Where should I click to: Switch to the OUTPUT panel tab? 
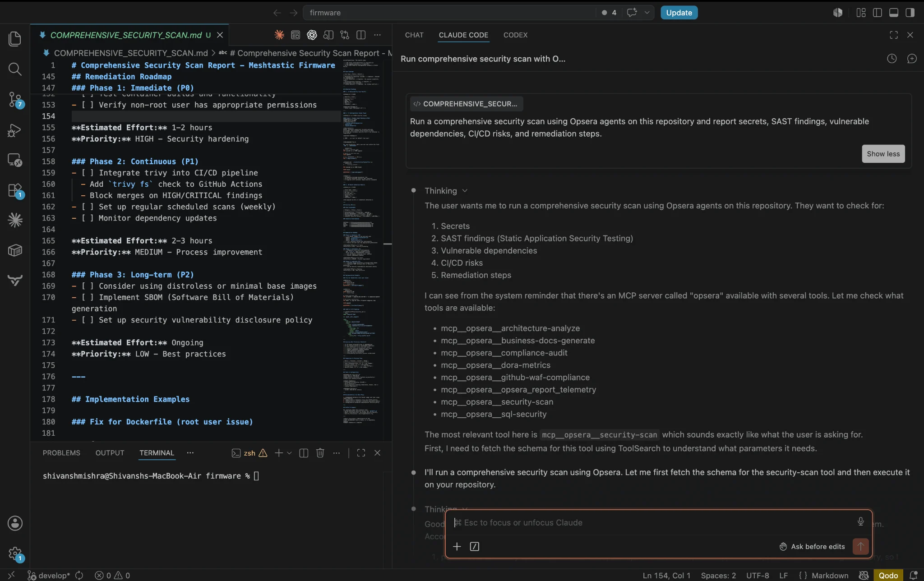tap(110, 453)
